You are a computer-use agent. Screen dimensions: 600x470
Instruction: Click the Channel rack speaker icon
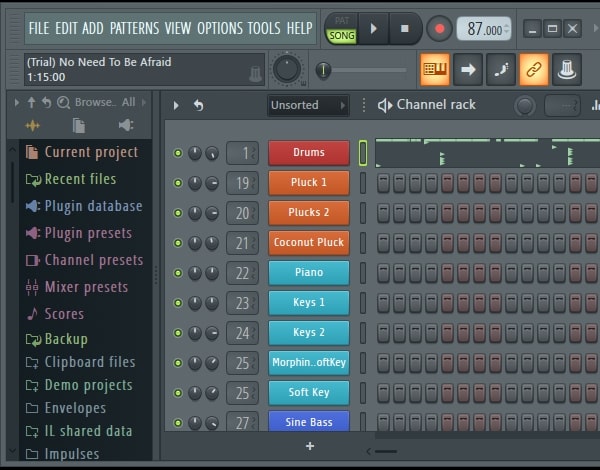pyautogui.click(x=385, y=105)
